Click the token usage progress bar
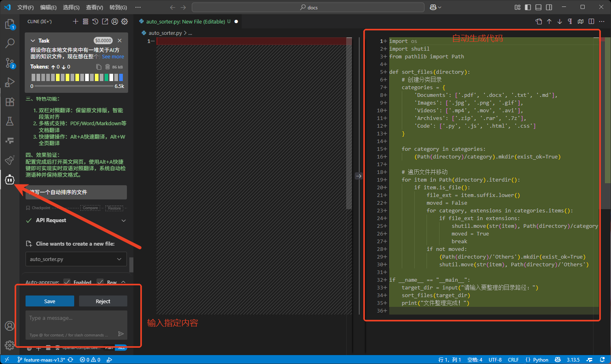 coord(74,86)
